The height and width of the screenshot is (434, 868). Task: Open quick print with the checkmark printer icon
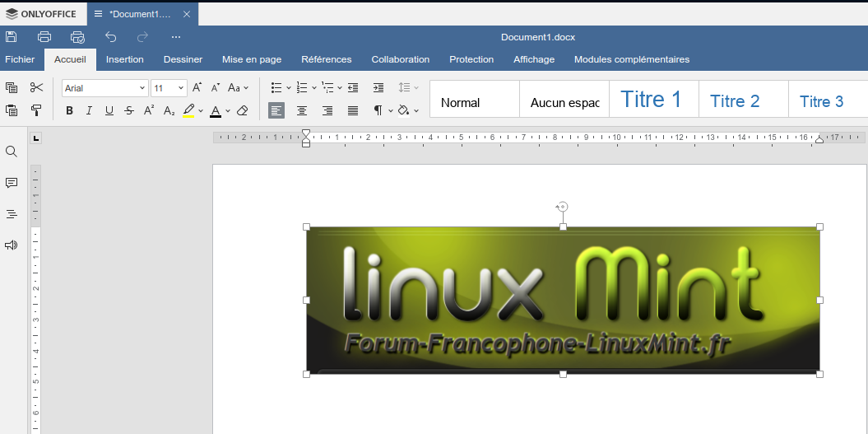point(77,37)
